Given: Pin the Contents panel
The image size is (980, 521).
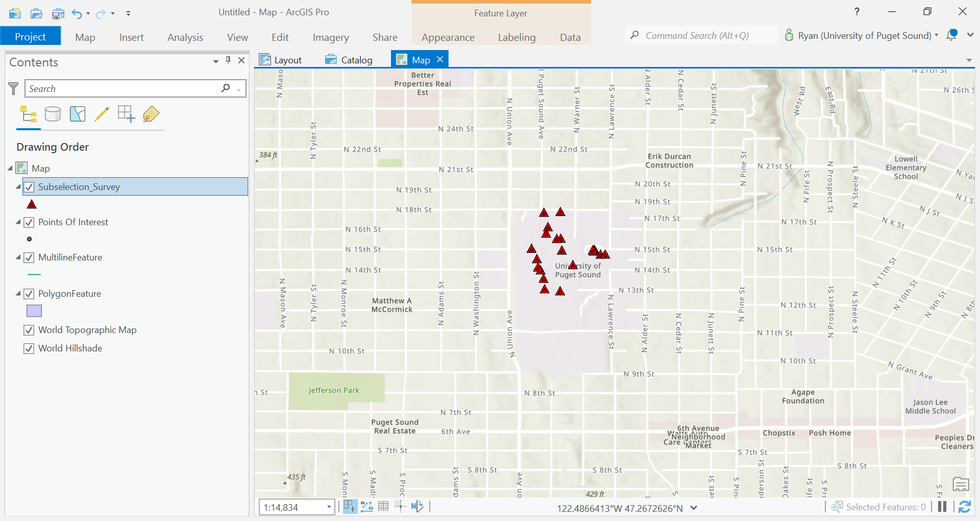Looking at the screenshot, I should (x=228, y=60).
